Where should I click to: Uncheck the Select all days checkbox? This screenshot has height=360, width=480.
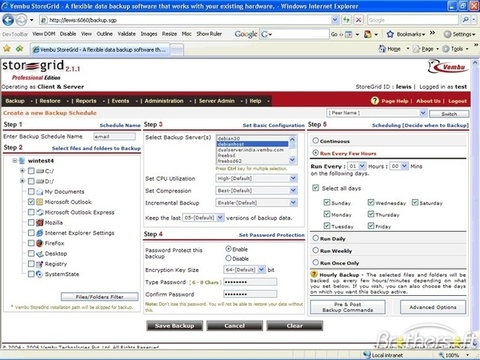tap(316, 188)
